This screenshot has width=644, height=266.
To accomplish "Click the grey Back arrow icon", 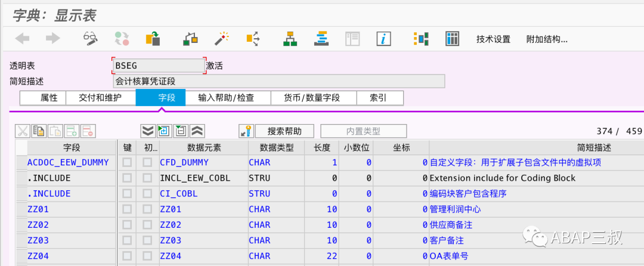I will [x=22, y=39].
